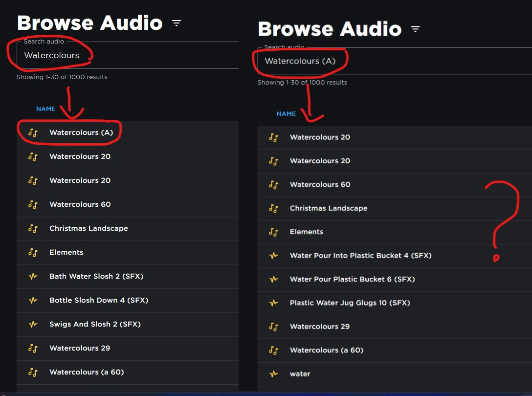Open the filter icon beside right Browse Audio title

[415, 29]
